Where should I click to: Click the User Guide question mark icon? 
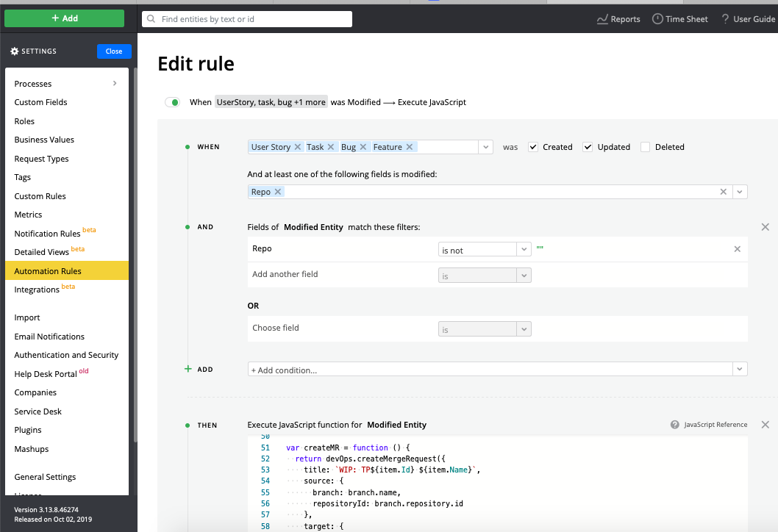pyautogui.click(x=725, y=19)
